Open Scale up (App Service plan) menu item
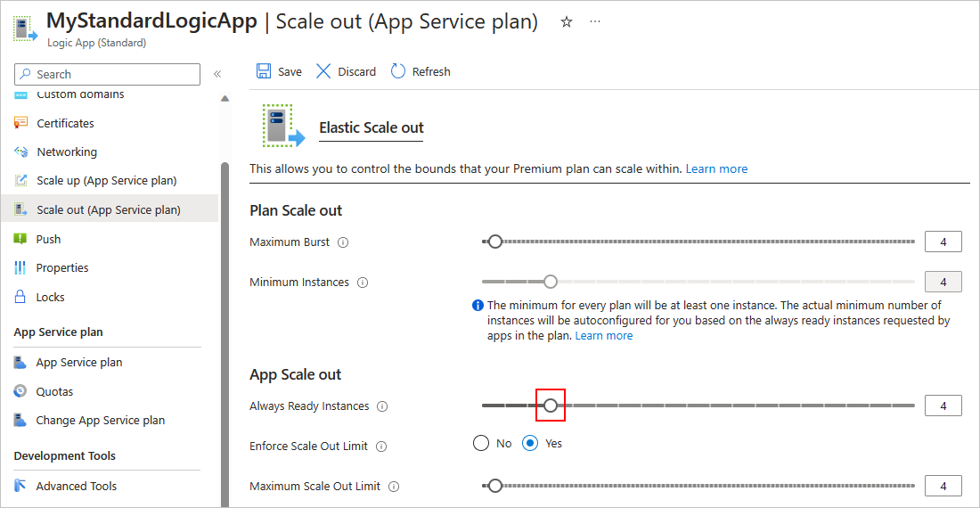980x508 pixels. click(106, 180)
